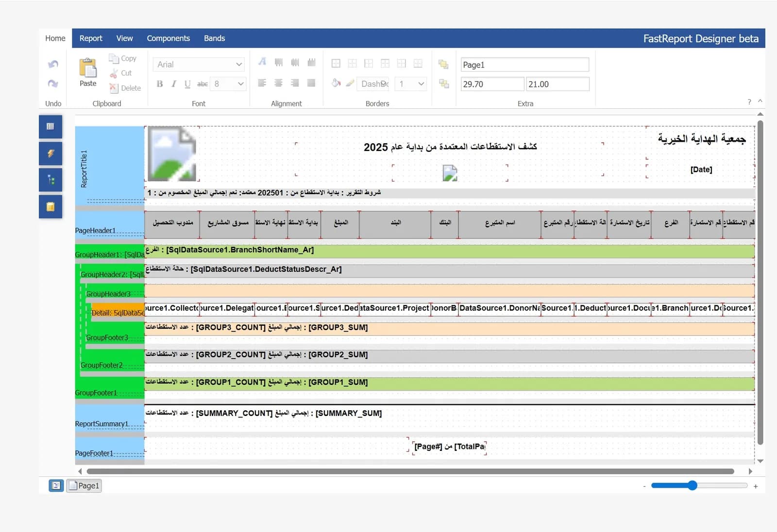Apply strikethrough 'abc' formatting
The width and height of the screenshot is (777, 532).
pos(203,84)
